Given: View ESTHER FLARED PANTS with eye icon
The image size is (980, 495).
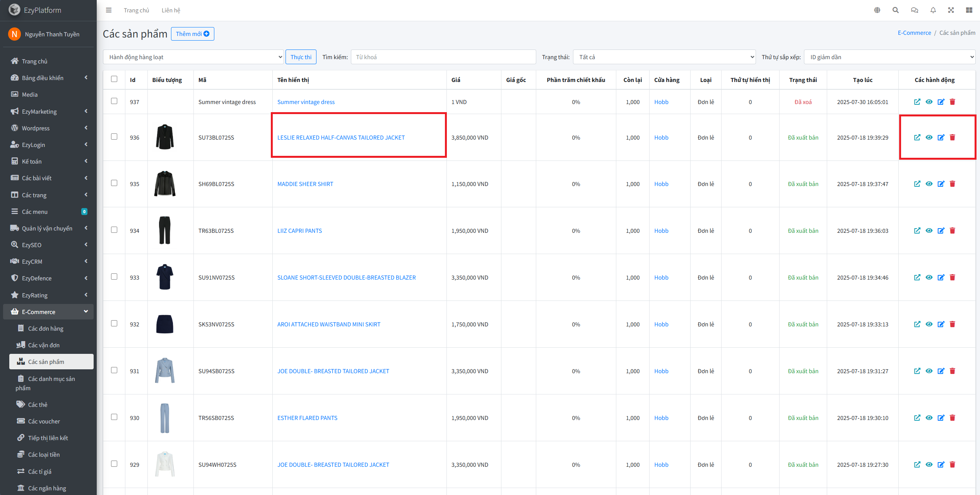Looking at the screenshot, I should [x=929, y=418].
